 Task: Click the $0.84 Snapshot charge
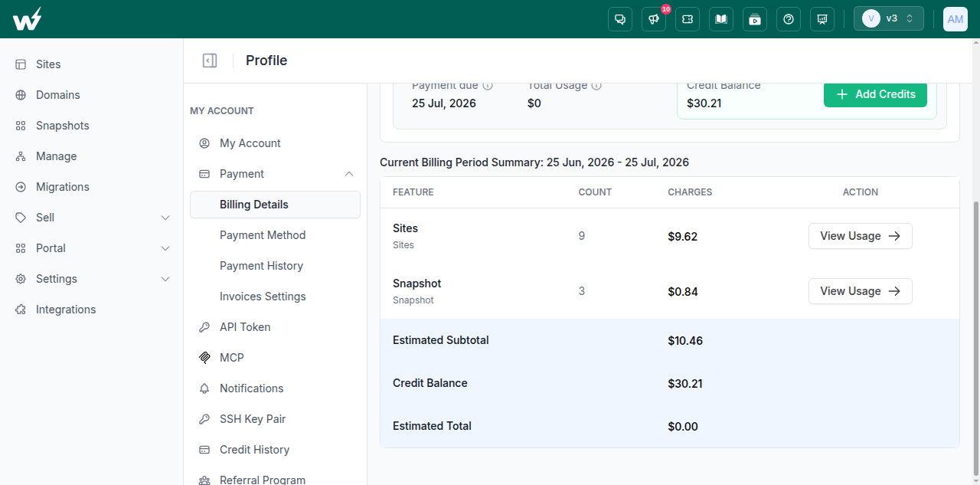coord(683,292)
